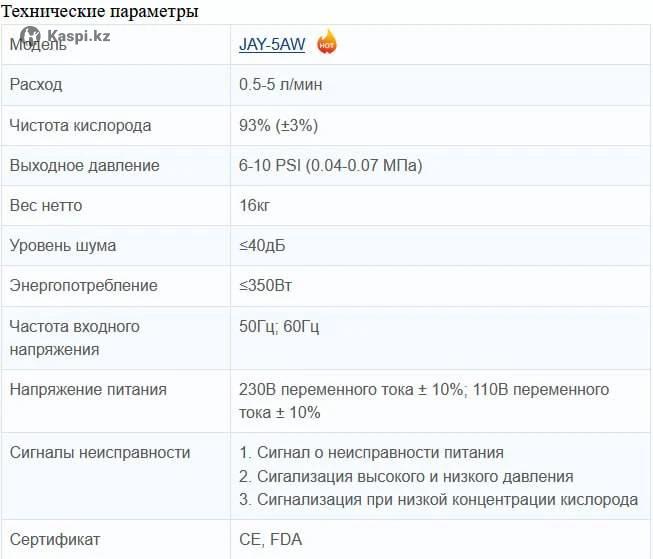Viewport: 653px width, 559px height.
Task: Select the "Чистота кислорода" label
Action: (x=80, y=125)
